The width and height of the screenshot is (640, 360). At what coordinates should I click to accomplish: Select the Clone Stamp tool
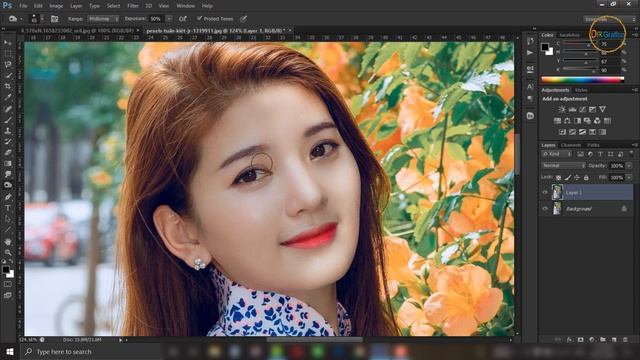pos(8,131)
